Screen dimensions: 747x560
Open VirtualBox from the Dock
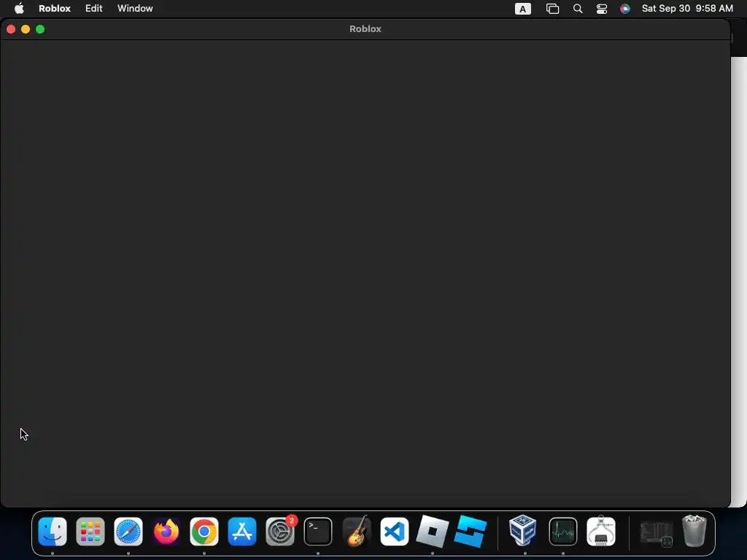pyautogui.click(x=522, y=531)
